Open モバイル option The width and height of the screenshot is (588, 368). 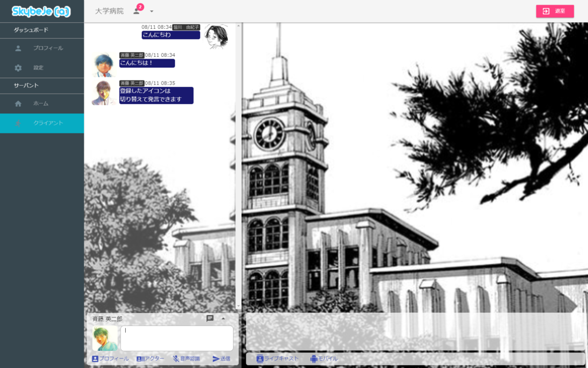(324, 359)
